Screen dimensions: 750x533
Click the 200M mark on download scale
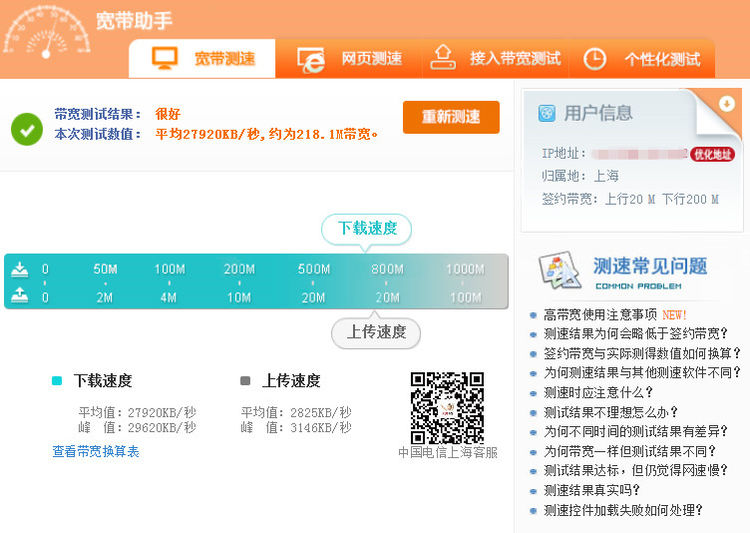pyautogui.click(x=239, y=269)
